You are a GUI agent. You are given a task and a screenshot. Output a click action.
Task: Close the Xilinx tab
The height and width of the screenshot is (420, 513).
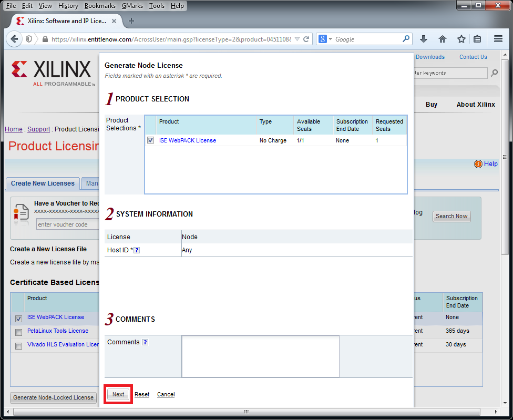pyautogui.click(x=114, y=21)
